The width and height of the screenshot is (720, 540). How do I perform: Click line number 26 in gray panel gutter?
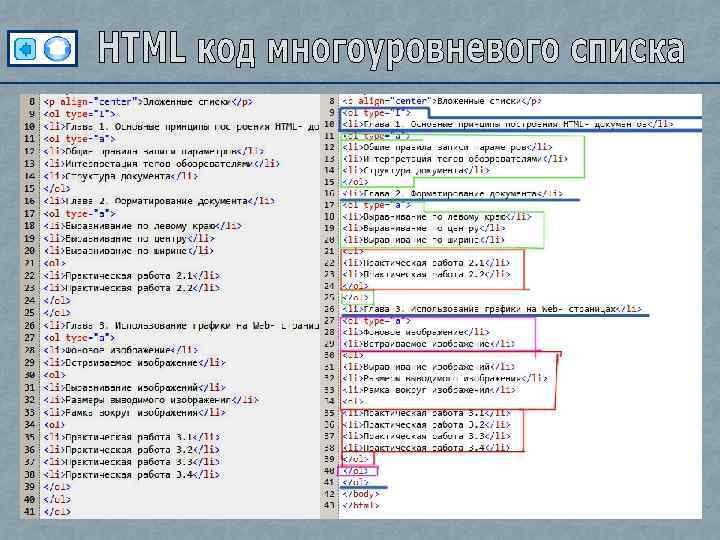pos(30,326)
